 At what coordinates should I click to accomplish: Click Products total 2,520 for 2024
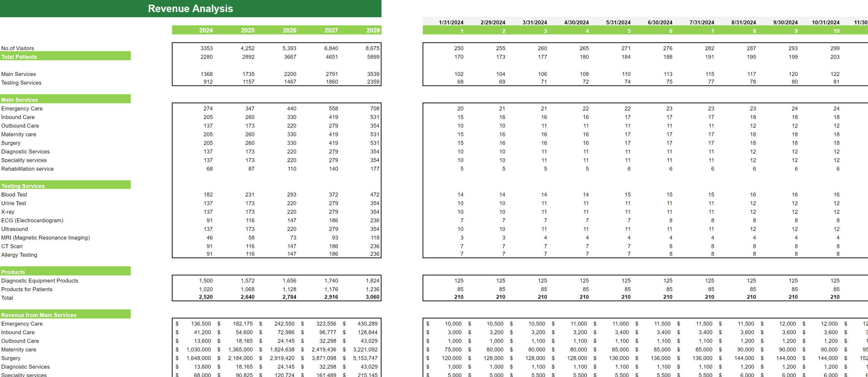click(x=206, y=297)
